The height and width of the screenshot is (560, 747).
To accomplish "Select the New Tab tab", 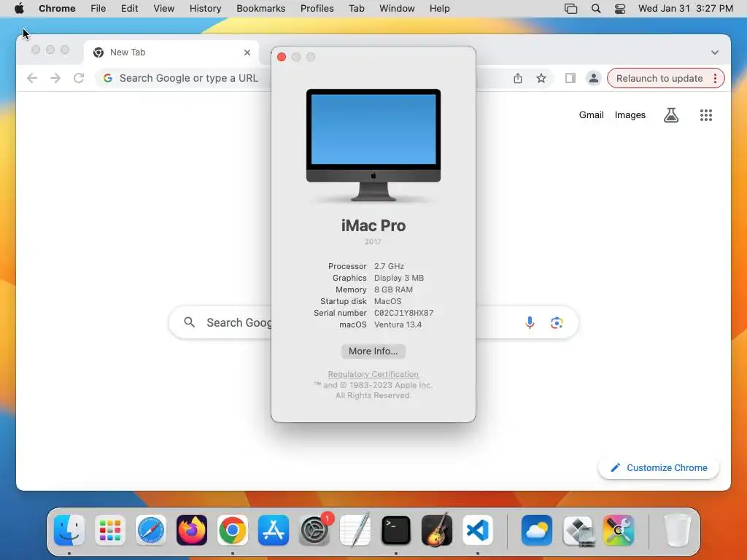I will coord(171,52).
